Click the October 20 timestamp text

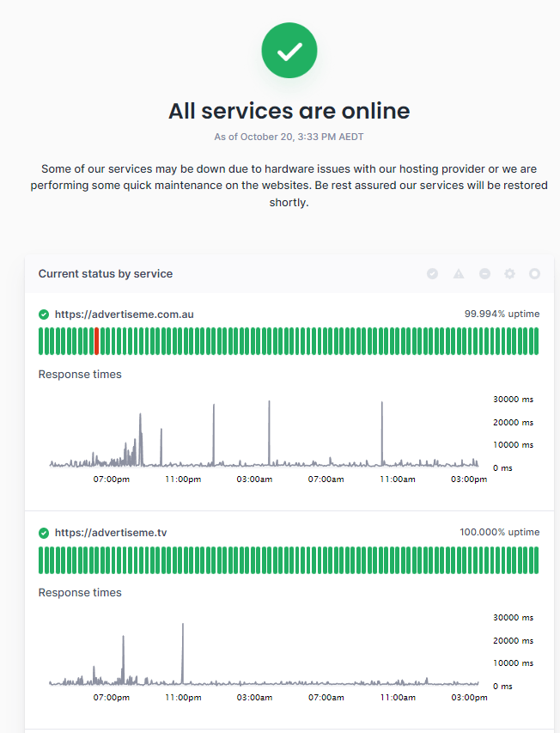point(289,136)
